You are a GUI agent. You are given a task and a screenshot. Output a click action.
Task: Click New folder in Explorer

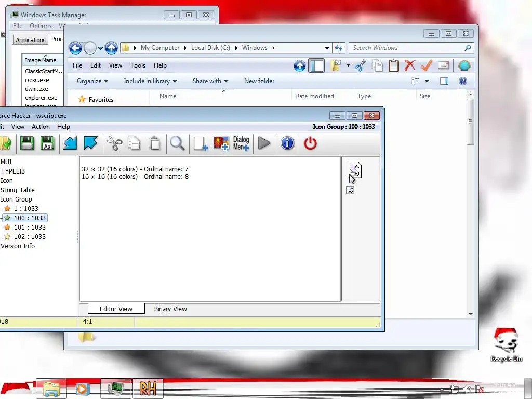pos(259,81)
